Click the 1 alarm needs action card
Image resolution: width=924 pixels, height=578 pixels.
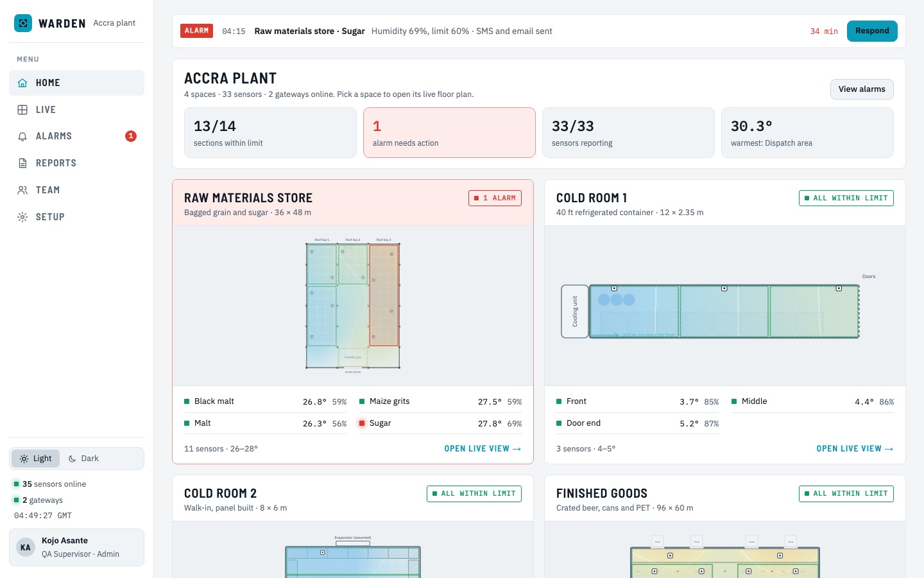pyautogui.click(x=449, y=132)
